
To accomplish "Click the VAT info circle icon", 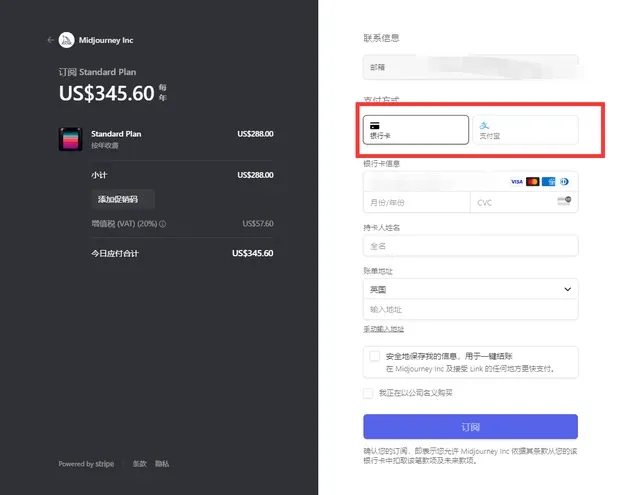I will coord(163,224).
